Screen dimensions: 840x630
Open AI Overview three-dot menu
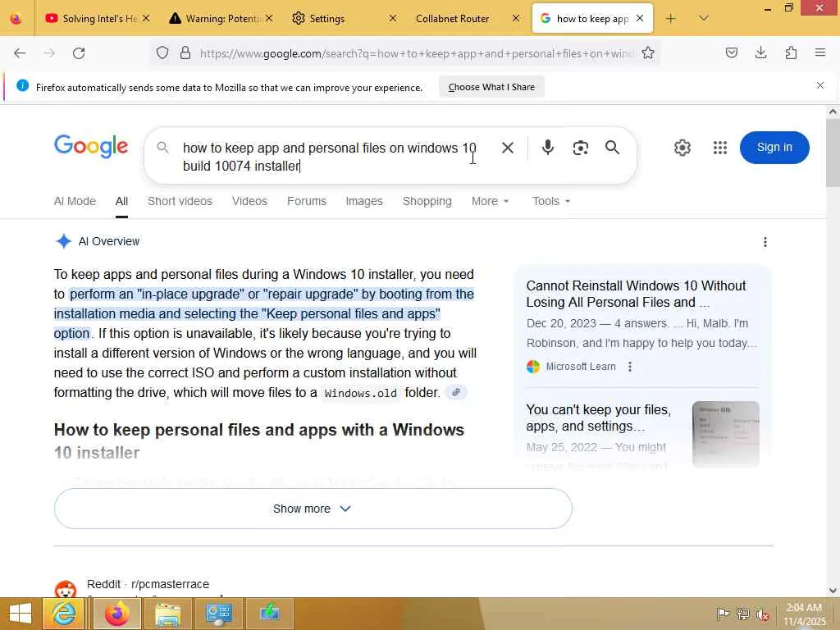coord(765,242)
